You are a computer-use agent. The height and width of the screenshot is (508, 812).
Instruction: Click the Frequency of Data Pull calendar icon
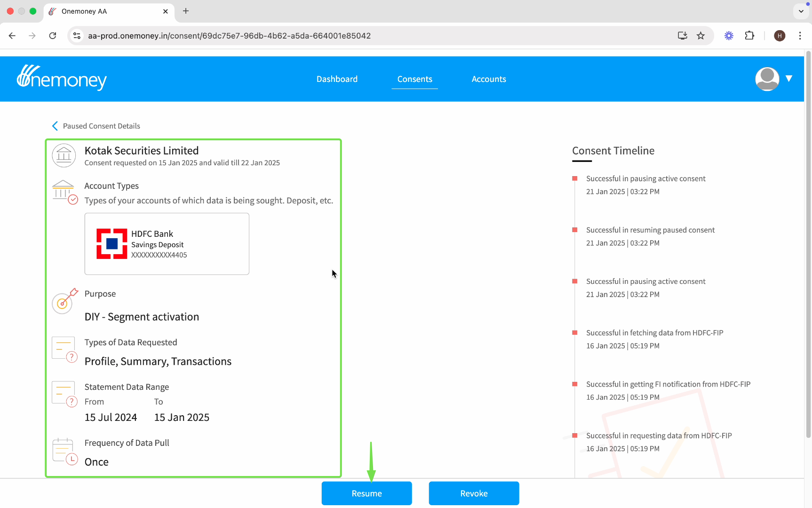tap(64, 452)
